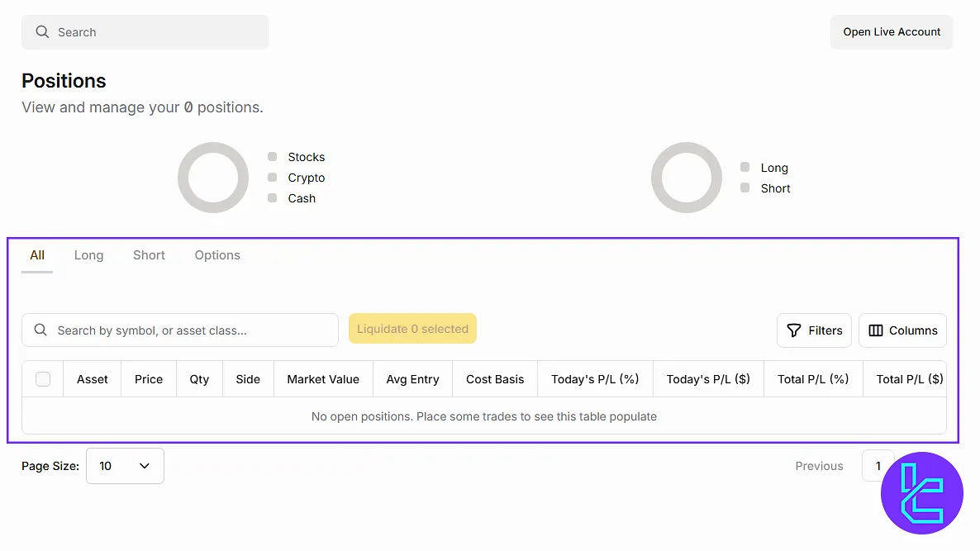980x551 pixels.
Task: Click the columns layout icon
Action: 876,330
